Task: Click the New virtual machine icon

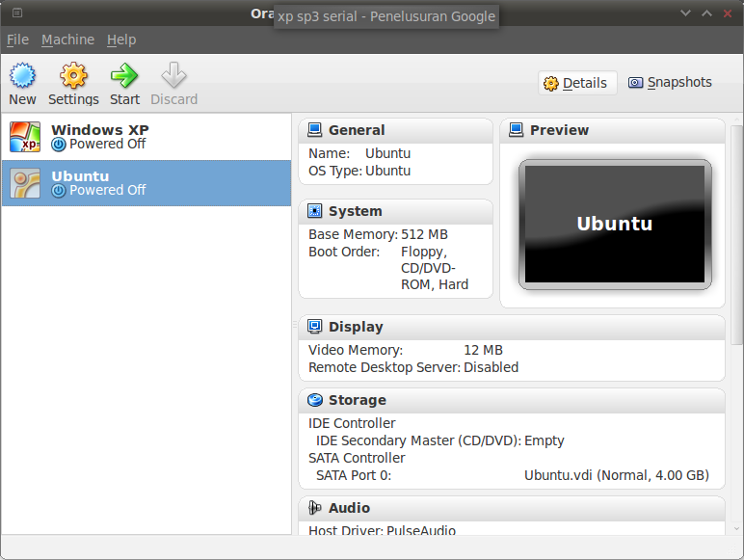Action: click(22, 75)
